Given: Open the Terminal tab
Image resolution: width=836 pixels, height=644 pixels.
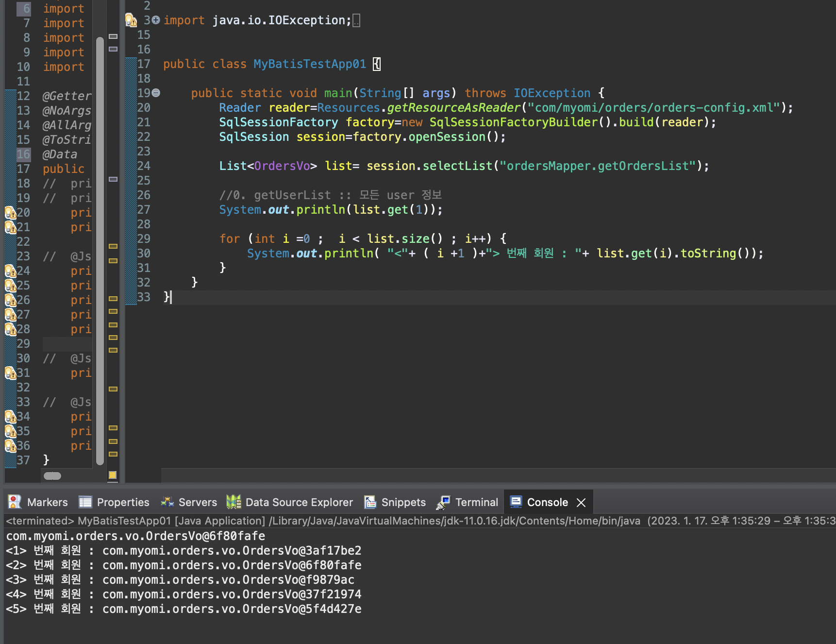Looking at the screenshot, I should tap(476, 502).
